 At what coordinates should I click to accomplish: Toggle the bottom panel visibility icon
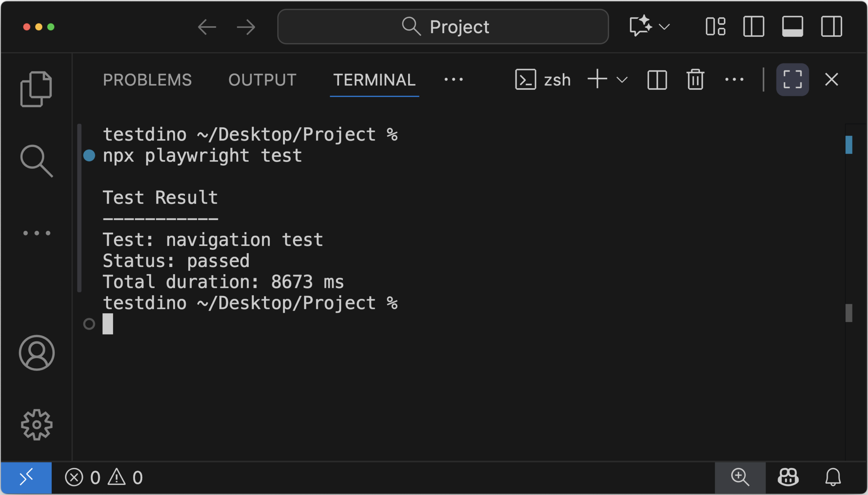793,26
